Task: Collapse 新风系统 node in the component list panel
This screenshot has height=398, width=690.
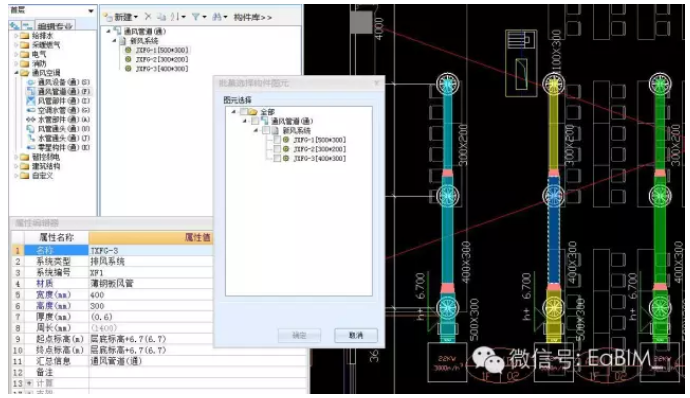Action: pos(114,41)
